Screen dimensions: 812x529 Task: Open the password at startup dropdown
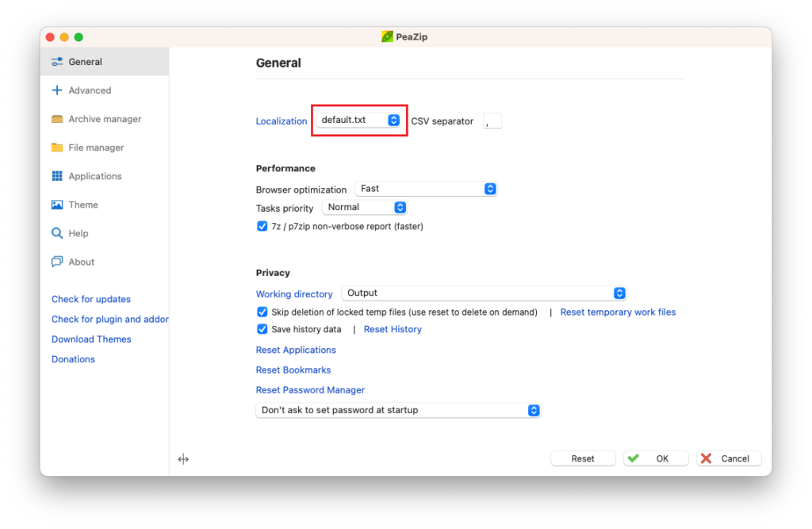pos(398,410)
